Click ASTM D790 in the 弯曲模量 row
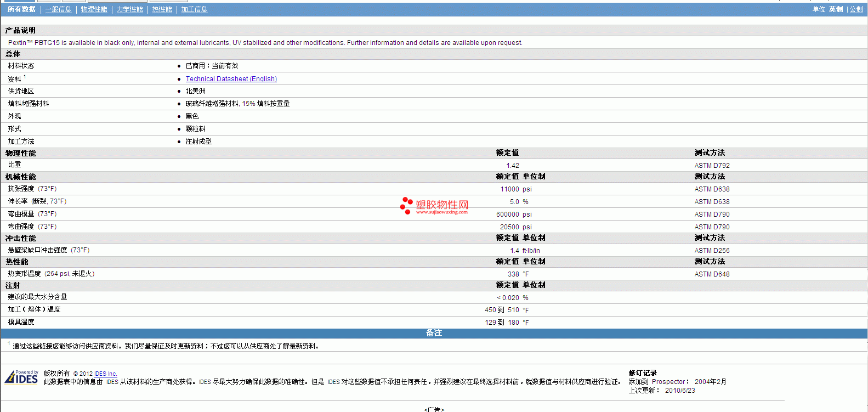The width and height of the screenshot is (868, 412). pyautogui.click(x=712, y=215)
